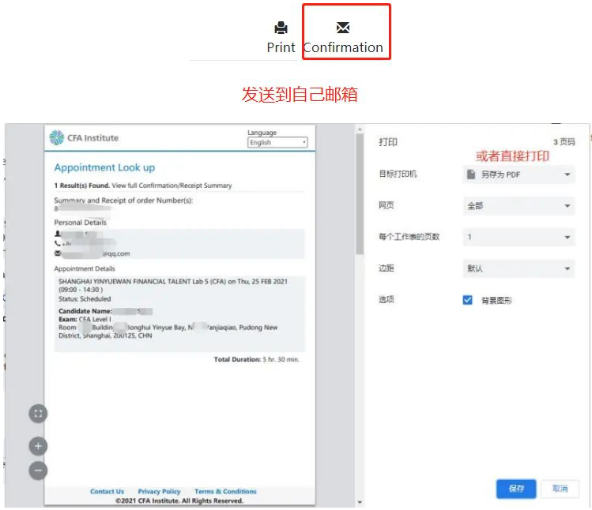592x510 pixels.
Task: Click the Appointment Details heading
Action: (x=85, y=268)
